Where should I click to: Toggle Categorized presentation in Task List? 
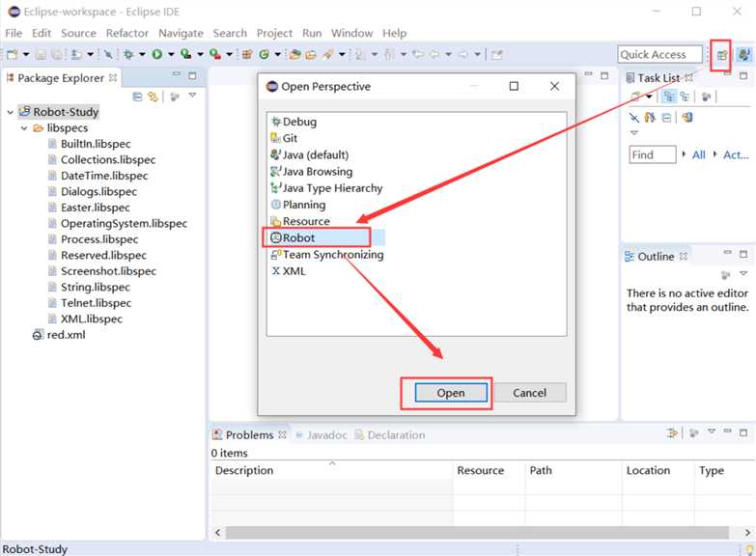point(669,97)
